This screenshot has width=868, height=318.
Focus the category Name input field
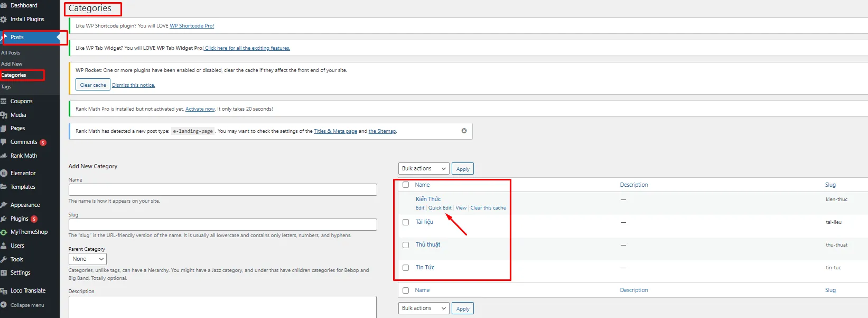tap(223, 189)
